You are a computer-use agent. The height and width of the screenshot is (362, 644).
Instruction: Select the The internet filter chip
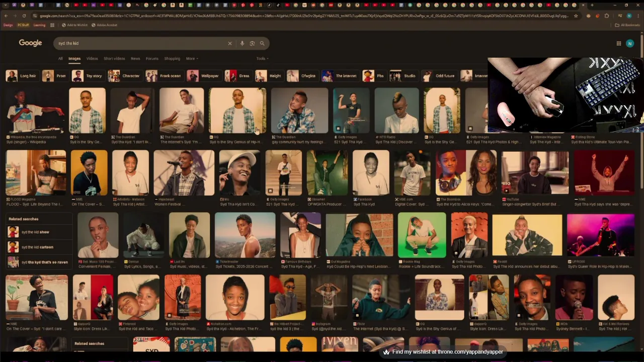tap(340, 76)
